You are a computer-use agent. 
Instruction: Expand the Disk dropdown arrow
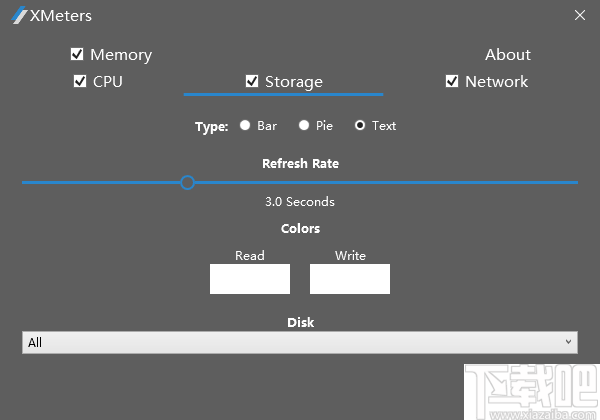point(569,342)
